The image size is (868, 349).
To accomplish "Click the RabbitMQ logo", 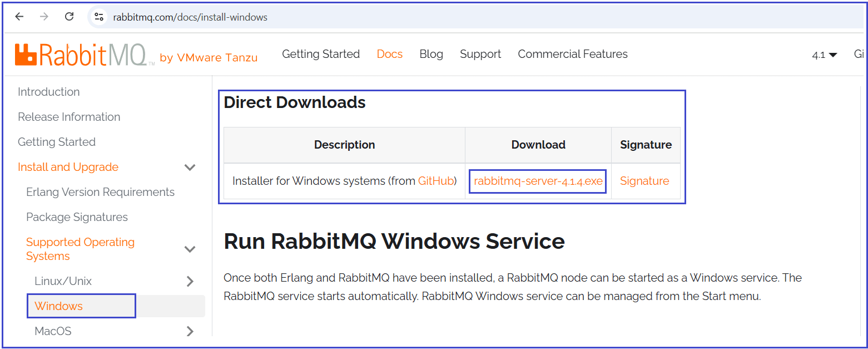I will [72, 54].
